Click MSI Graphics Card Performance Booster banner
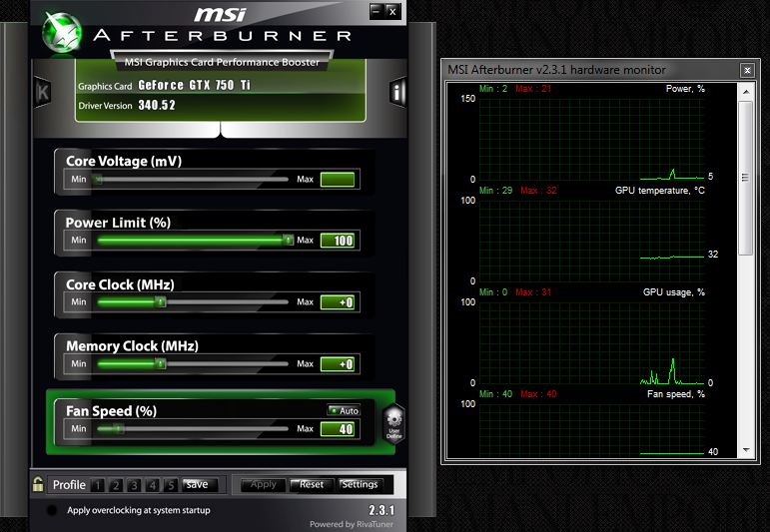Image resolution: width=770 pixels, height=532 pixels. (222, 62)
